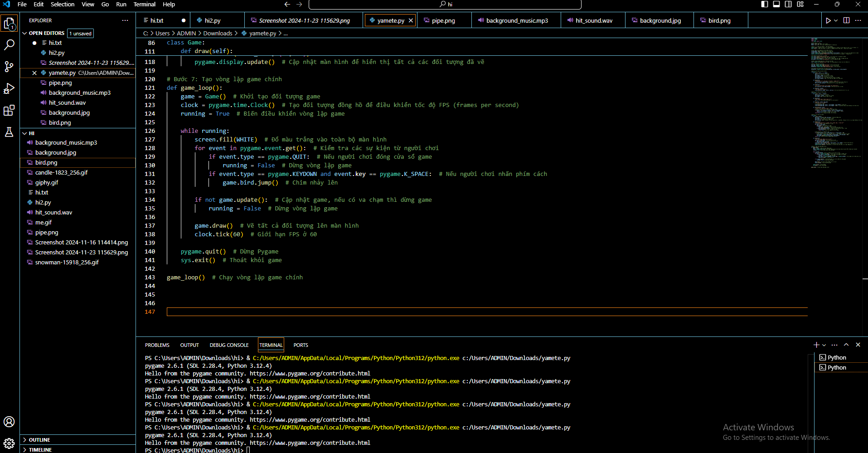Split the editor to the right
This screenshot has height=453, width=868.
click(x=846, y=20)
